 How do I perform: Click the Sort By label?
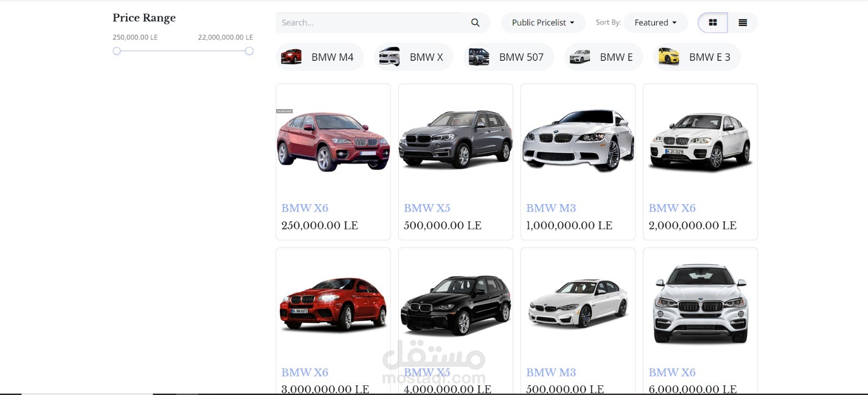[608, 22]
